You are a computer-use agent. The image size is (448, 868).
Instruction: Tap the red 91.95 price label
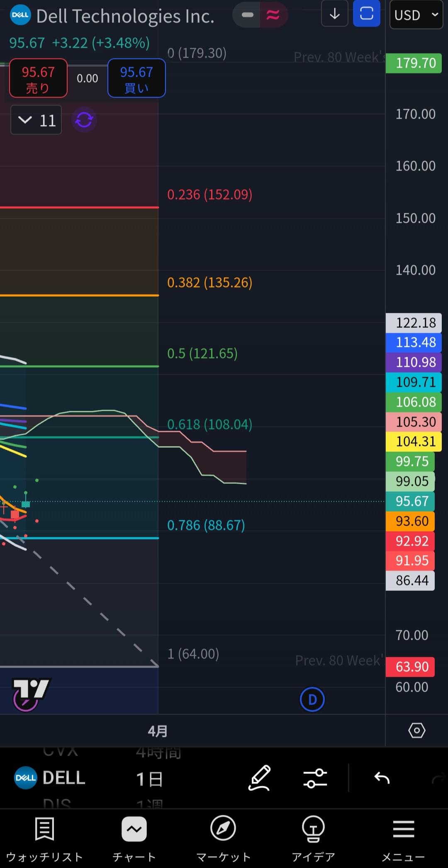(x=410, y=561)
